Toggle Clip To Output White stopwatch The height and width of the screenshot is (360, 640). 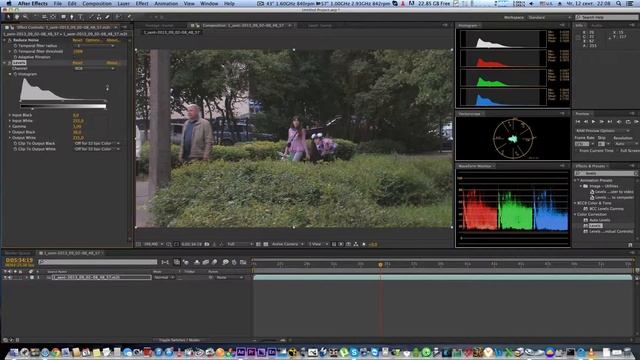click(x=16, y=149)
